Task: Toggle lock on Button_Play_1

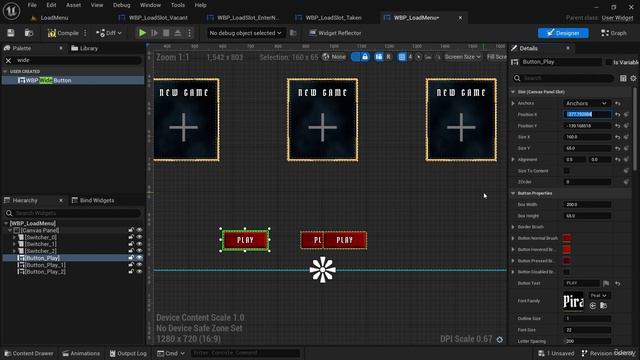Action: click(131, 265)
